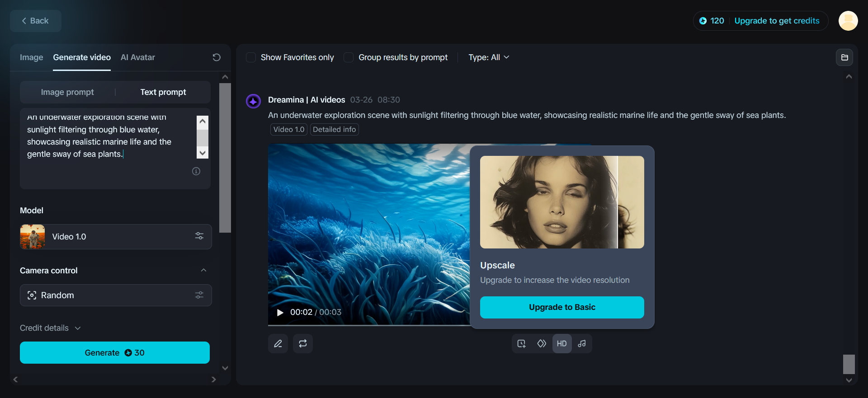Click the 00:02 / 00:03 video time display
Viewport: 868px width, 398px height.
pyautogui.click(x=316, y=312)
